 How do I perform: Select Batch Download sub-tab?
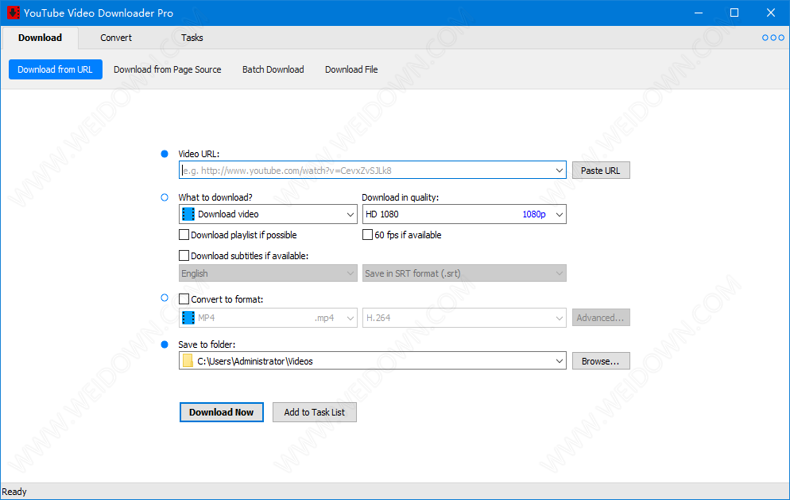tap(273, 70)
